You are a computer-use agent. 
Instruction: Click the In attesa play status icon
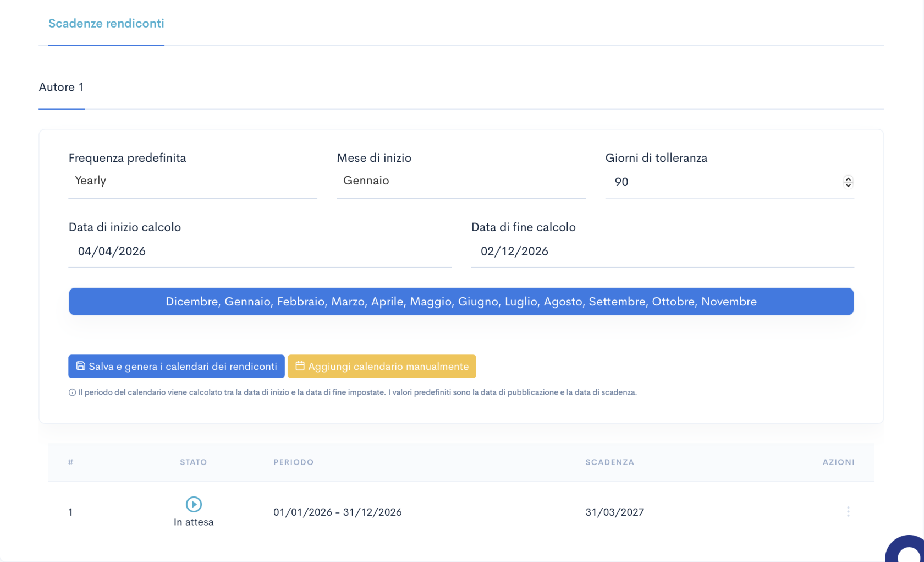[194, 504]
